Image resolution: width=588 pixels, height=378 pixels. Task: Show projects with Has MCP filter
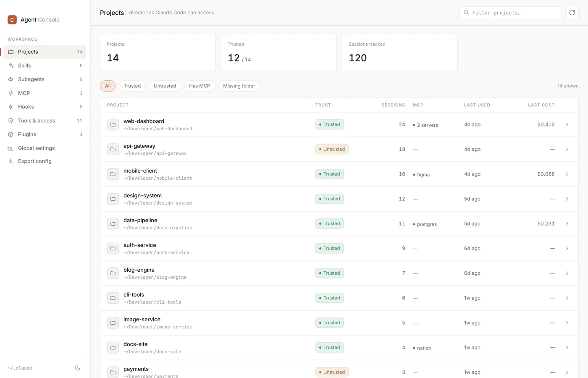pos(199,86)
